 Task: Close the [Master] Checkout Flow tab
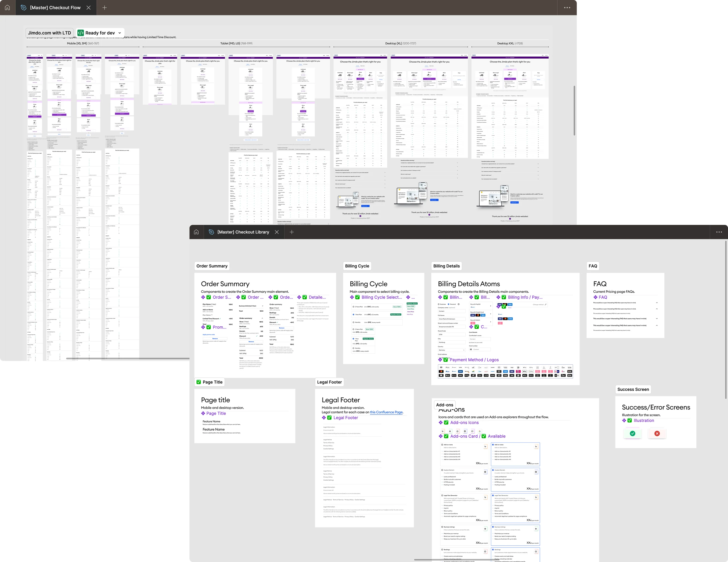tap(89, 7)
